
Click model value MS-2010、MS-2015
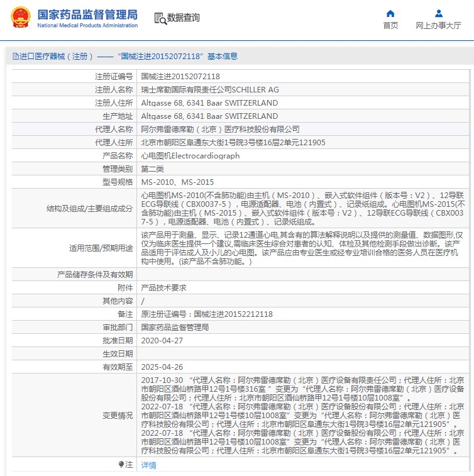[x=177, y=182]
